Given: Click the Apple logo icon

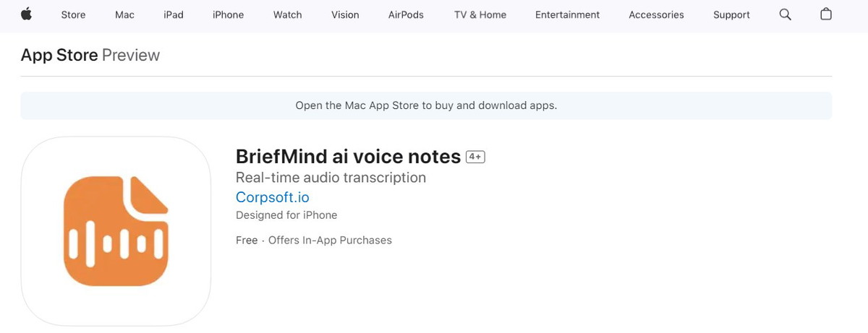Looking at the screenshot, I should point(27,14).
